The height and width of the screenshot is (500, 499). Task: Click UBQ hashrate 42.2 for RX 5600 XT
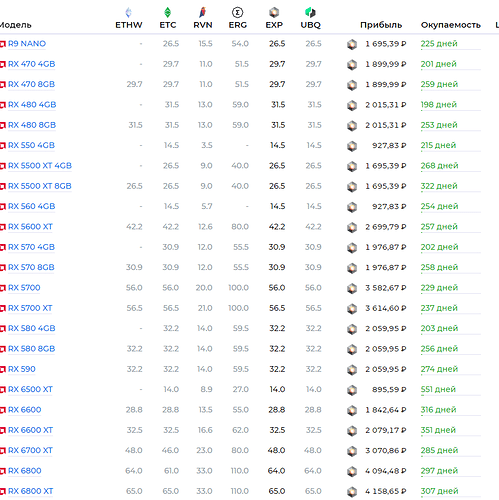tap(313, 227)
